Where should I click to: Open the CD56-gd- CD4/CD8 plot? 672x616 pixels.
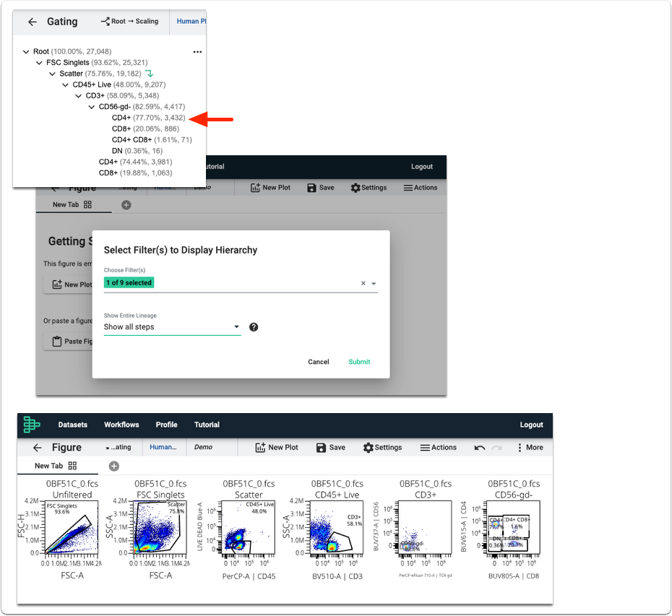click(514, 528)
